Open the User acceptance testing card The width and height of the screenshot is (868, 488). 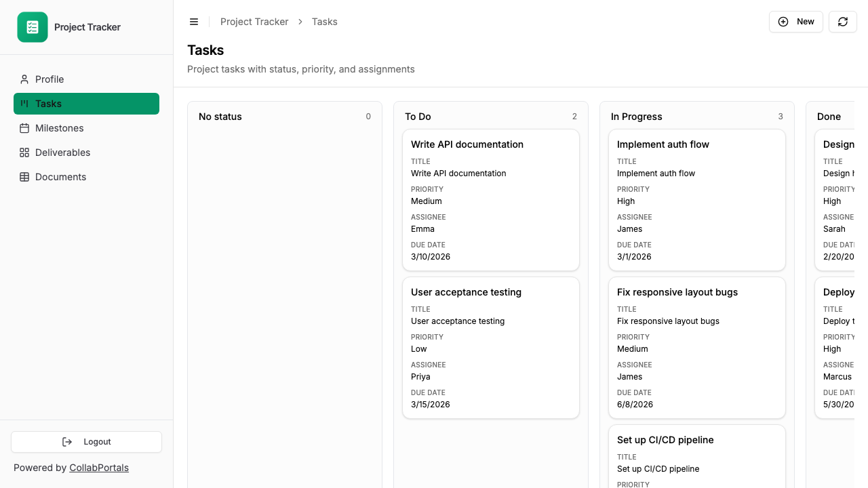491,348
